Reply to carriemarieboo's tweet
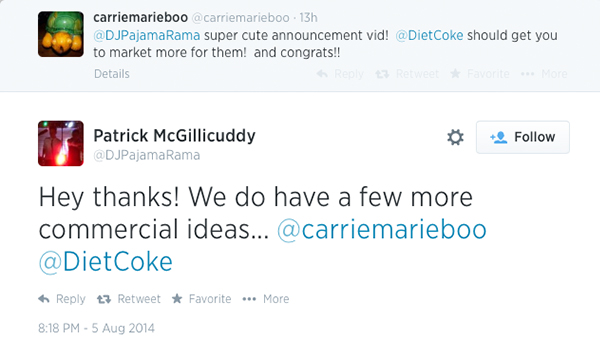The width and height of the screenshot is (600, 363). coord(340,74)
